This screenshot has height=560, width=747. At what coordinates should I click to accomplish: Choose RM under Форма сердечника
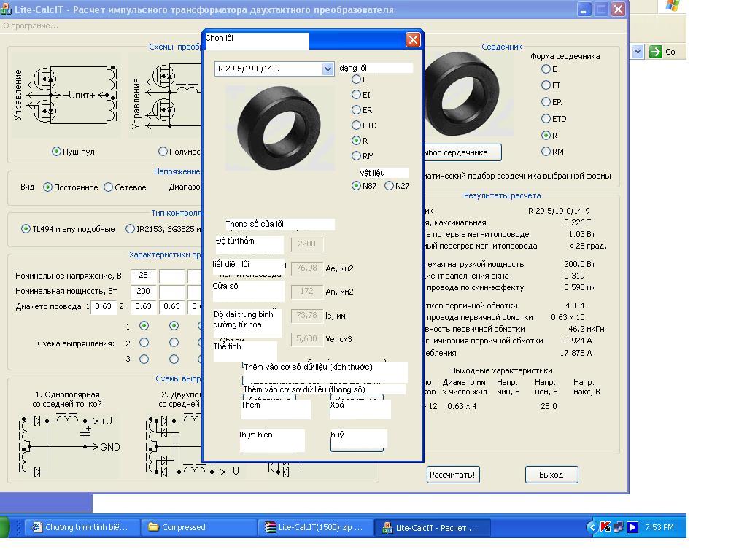(546, 152)
